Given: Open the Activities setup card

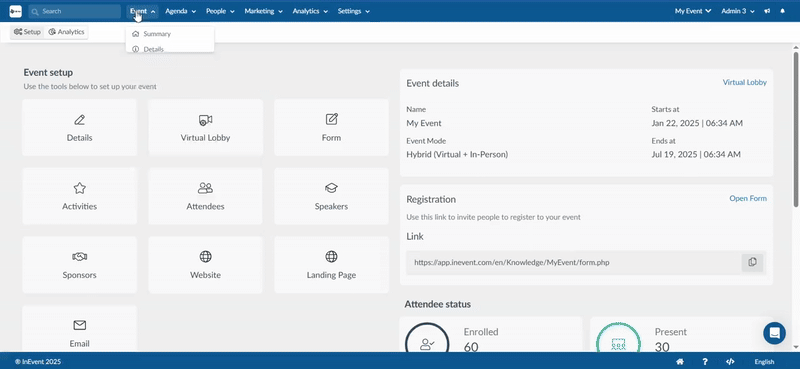Looking at the screenshot, I should click(80, 196).
